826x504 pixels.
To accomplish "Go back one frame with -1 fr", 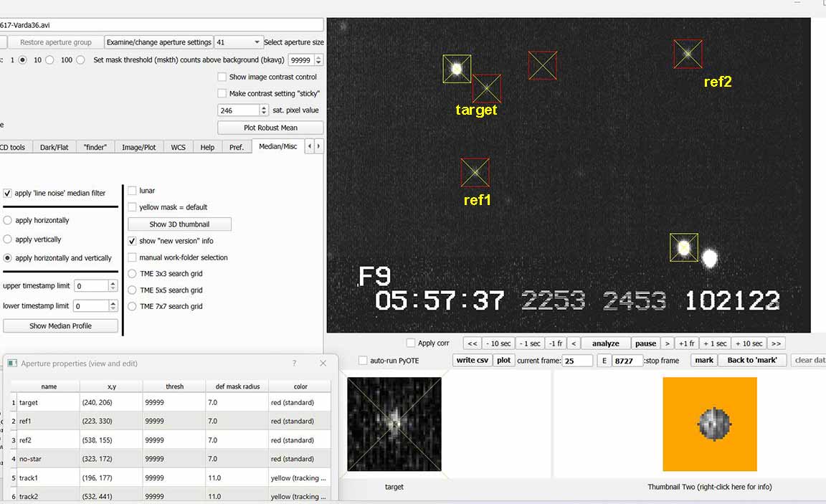I will pos(556,343).
